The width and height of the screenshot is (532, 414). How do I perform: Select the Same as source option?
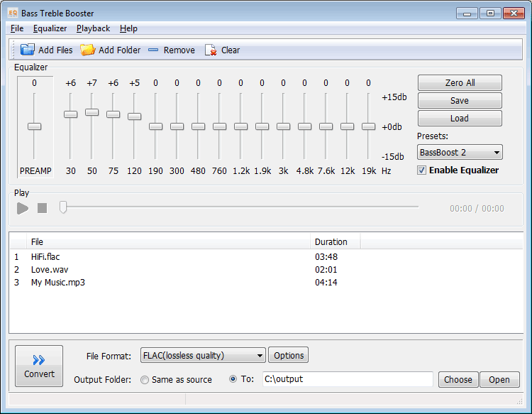click(x=145, y=380)
